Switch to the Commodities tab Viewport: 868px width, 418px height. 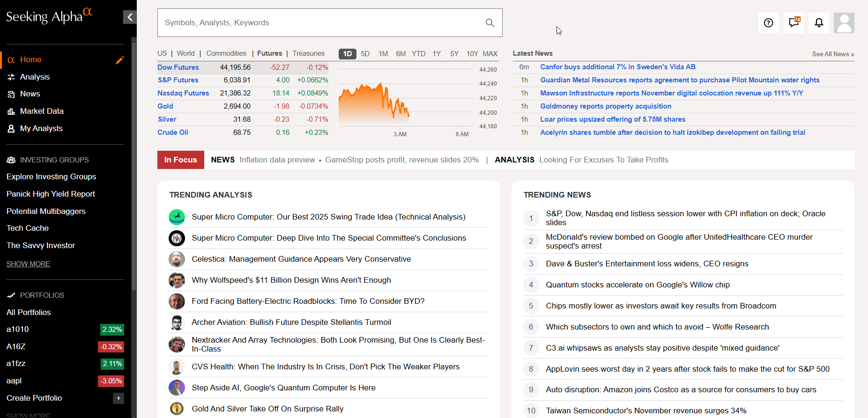click(x=226, y=53)
